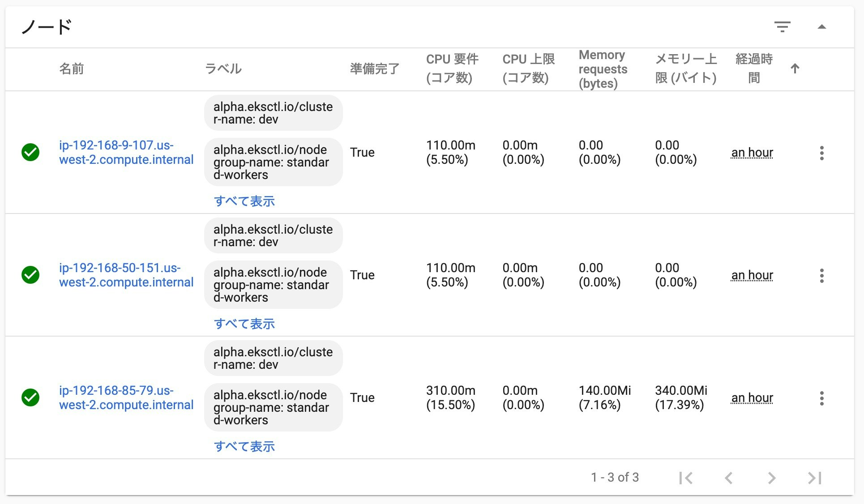The width and height of the screenshot is (864, 504).
Task: Show all labels for ip-192-168-50-151 via すべて表示
Action: 245,324
